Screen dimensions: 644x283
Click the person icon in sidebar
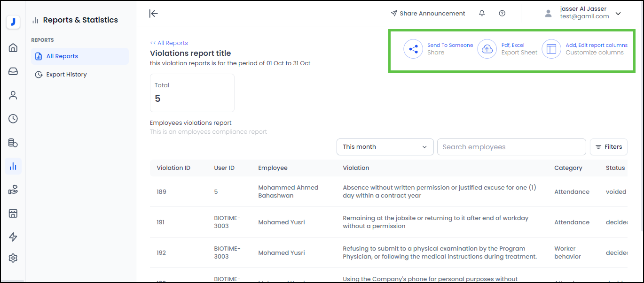click(x=13, y=95)
